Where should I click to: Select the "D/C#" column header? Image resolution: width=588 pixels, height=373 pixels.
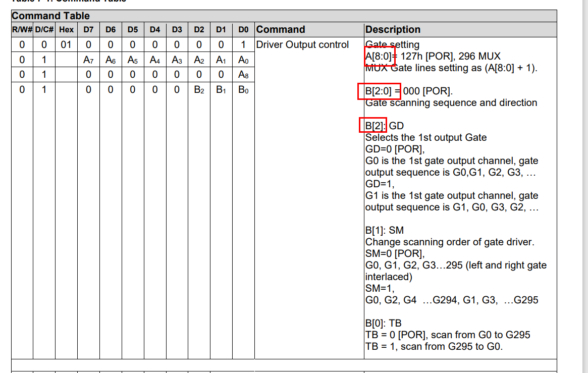click(x=44, y=30)
